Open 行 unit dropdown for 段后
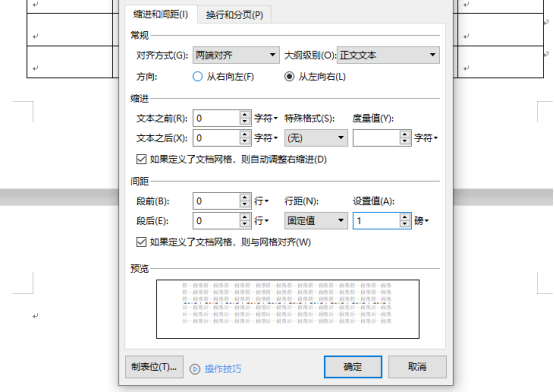Image resolution: width=554 pixels, height=392 pixels. [x=261, y=221]
